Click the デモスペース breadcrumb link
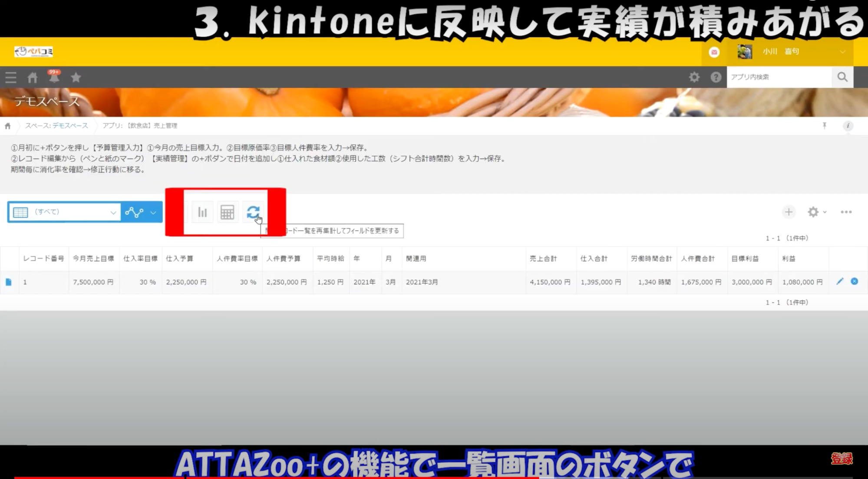 click(70, 126)
